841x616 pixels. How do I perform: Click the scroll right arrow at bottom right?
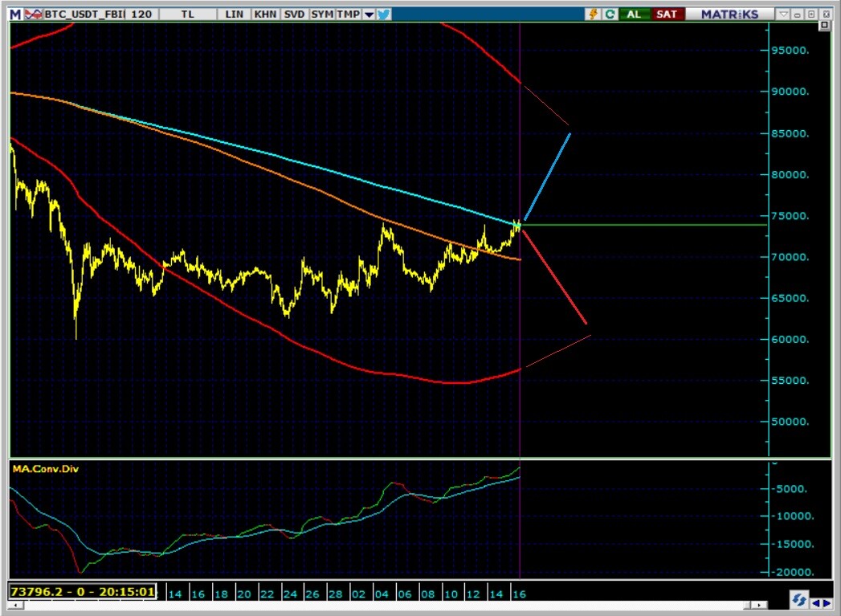click(827, 602)
